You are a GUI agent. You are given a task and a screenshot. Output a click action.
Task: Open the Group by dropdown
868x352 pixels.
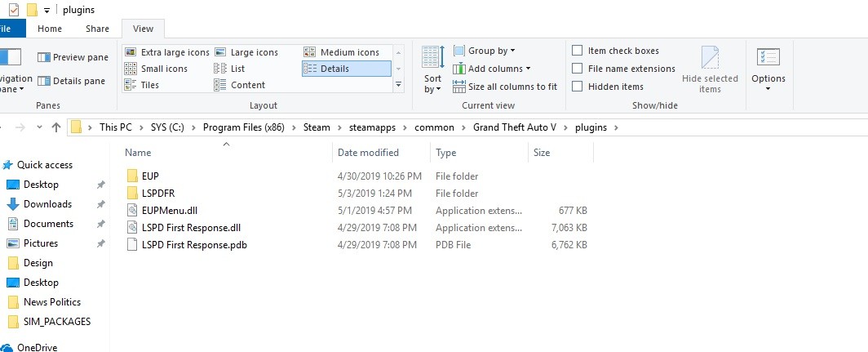485,51
